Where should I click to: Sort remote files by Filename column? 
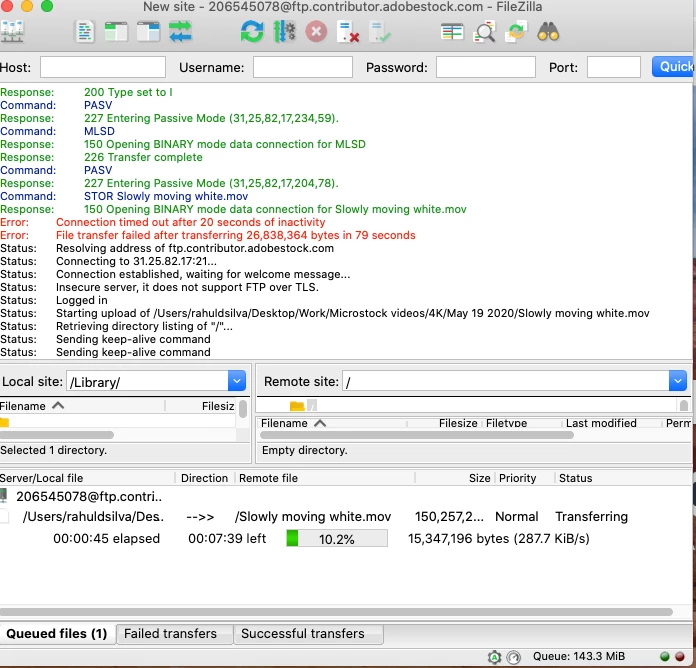332,423
